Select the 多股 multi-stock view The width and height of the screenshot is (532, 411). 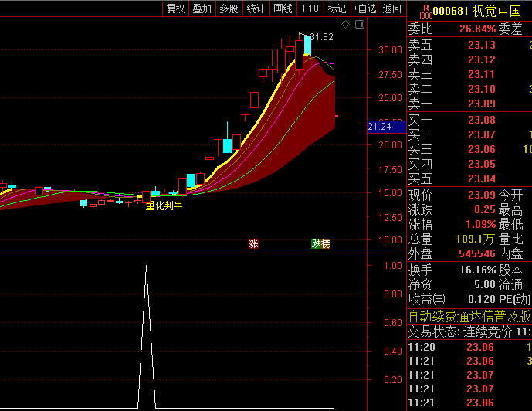(229, 8)
